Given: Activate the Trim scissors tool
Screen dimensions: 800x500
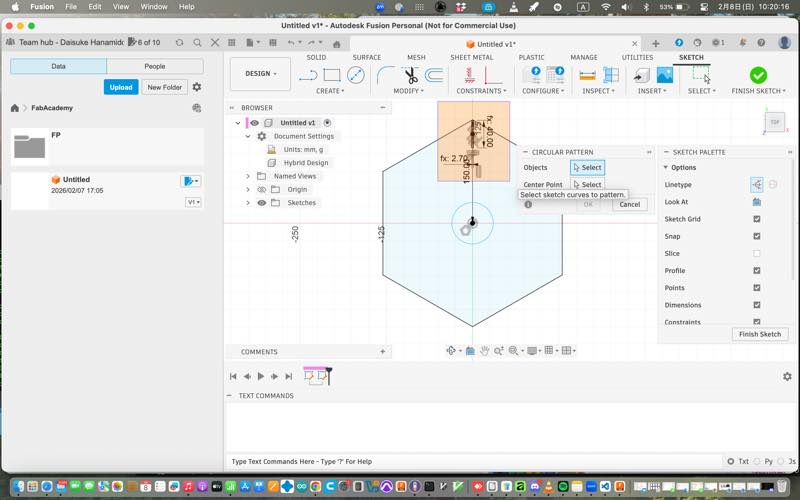Looking at the screenshot, I should [x=411, y=75].
